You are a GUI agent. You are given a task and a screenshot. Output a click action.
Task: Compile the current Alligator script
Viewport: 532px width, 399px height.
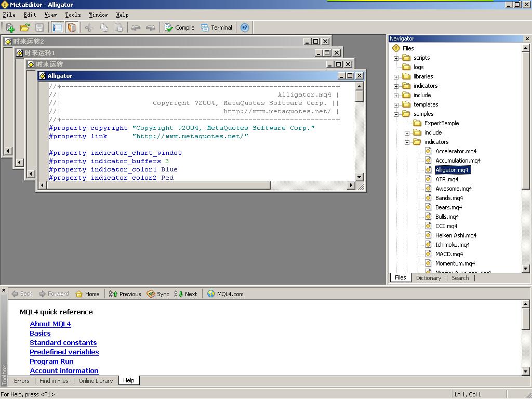(x=179, y=28)
